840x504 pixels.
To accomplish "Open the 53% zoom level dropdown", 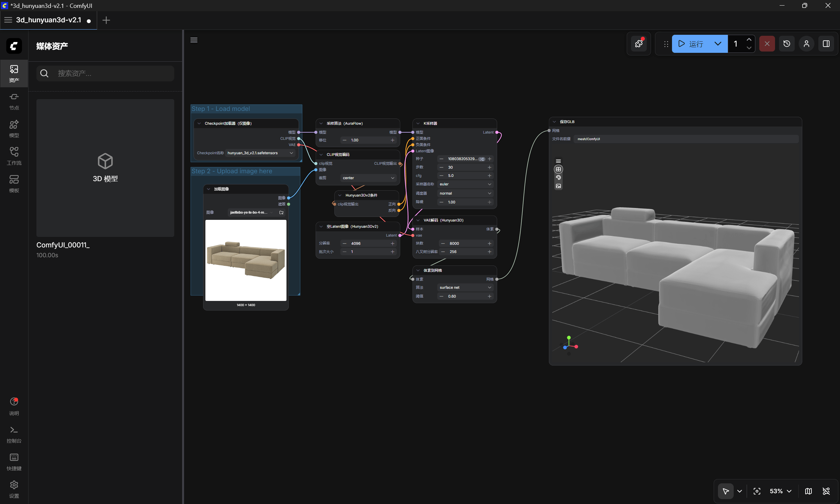I will point(781,491).
